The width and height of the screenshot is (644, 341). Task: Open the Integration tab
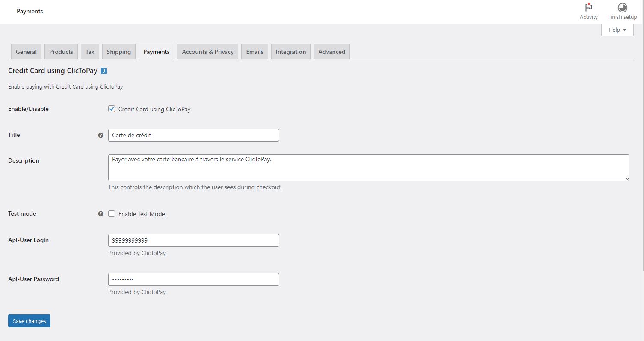pos(290,52)
